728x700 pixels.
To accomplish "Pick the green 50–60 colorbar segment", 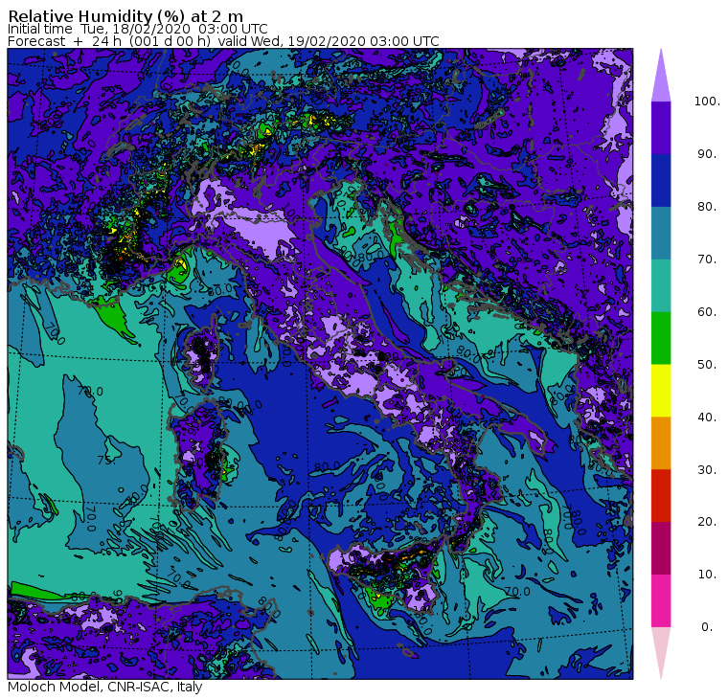I will [x=661, y=338].
